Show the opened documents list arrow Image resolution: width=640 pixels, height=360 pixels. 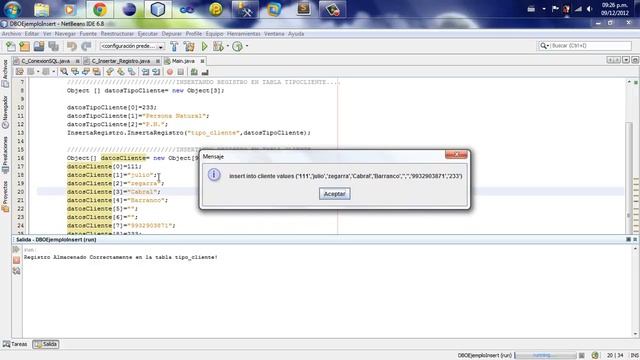click(626, 60)
